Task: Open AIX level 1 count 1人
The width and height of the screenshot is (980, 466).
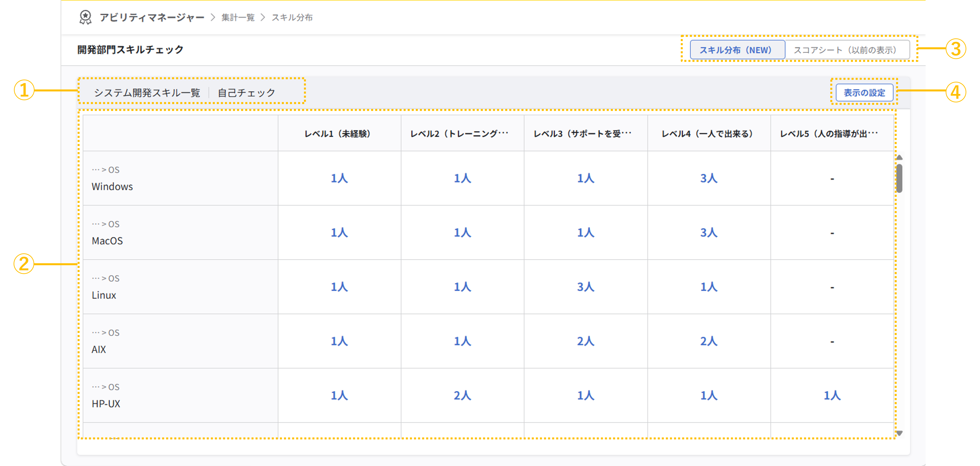Action: point(339,341)
